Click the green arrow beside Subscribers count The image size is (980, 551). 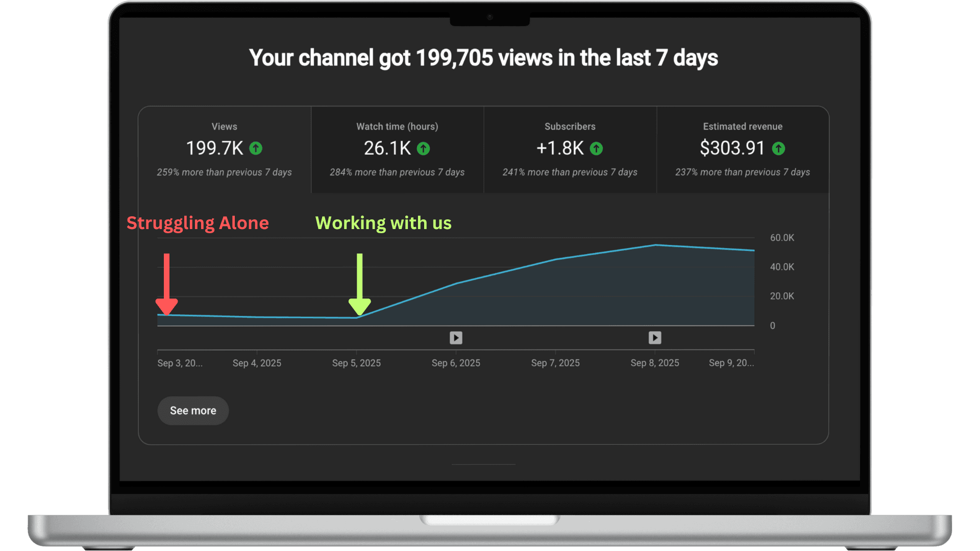tap(596, 148)
